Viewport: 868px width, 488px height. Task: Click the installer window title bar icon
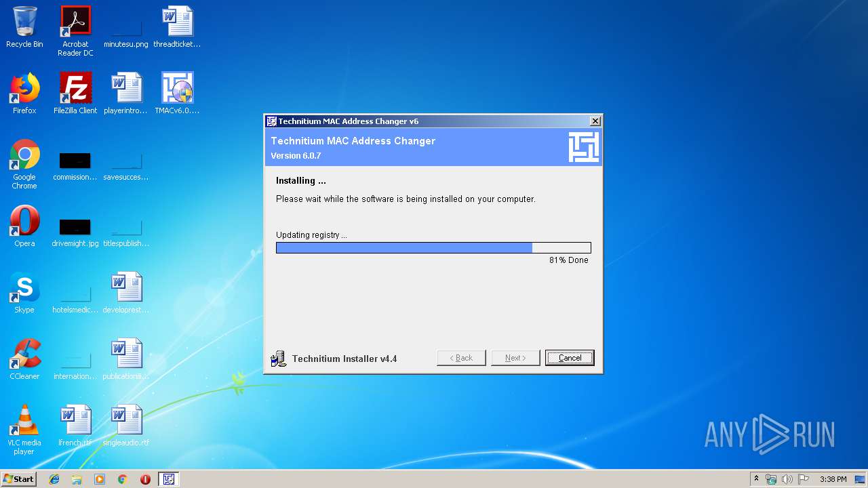pos(271,121)
